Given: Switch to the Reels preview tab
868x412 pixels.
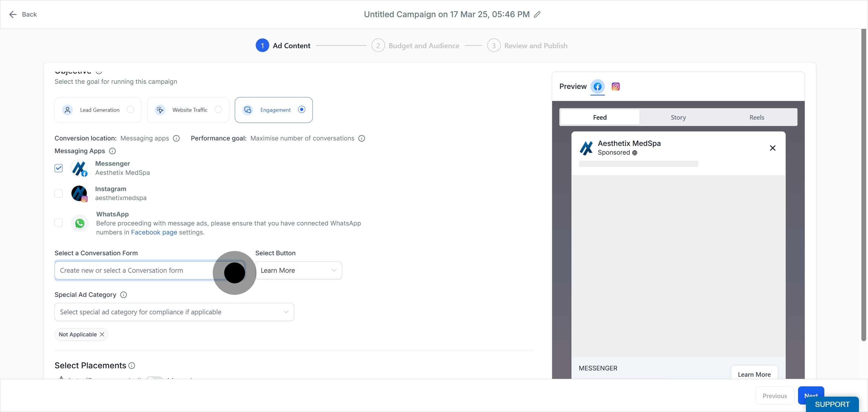Looking at the screenshot, I should tap(757, 117).
